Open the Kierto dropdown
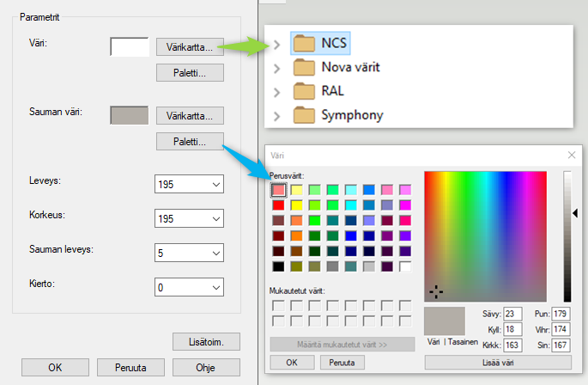The width and height of the screenshot is (588, 385). (189, 286)
